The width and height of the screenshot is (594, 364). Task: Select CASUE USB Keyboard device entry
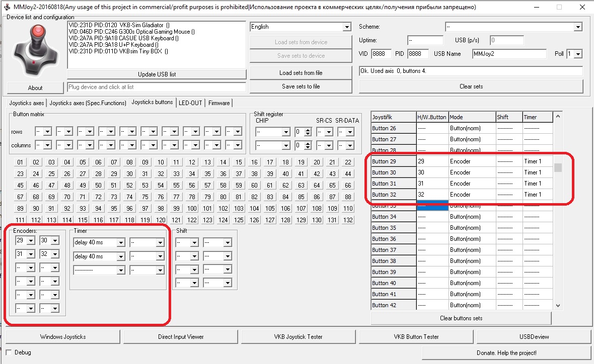123,38
